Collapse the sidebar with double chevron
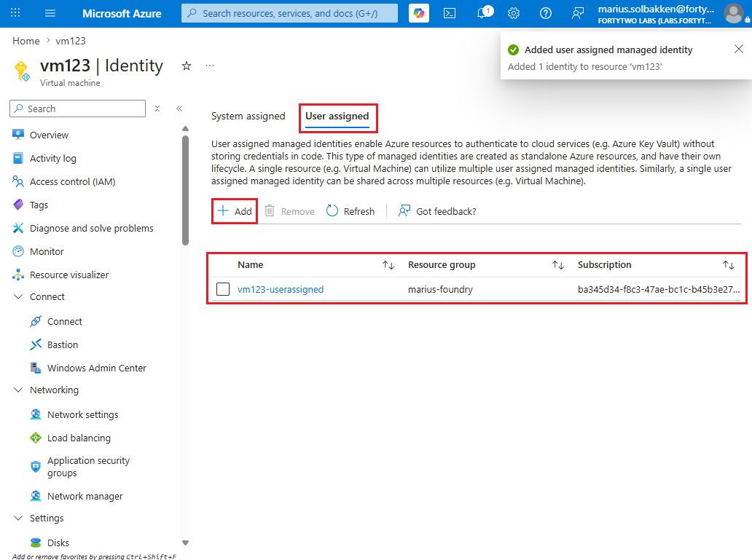This screenshot has width=752, height=560. tap(179, 109)
